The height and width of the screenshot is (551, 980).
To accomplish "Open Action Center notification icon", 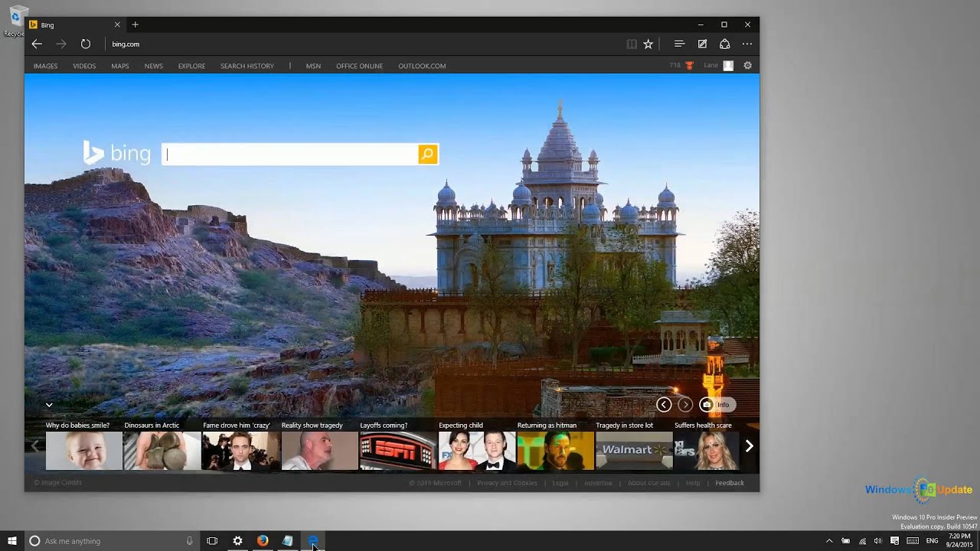I will [x=894, y=541].
